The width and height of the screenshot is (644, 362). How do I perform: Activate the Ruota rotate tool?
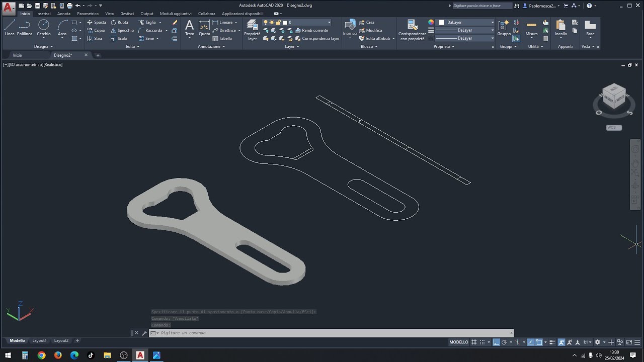pos(119,23)
